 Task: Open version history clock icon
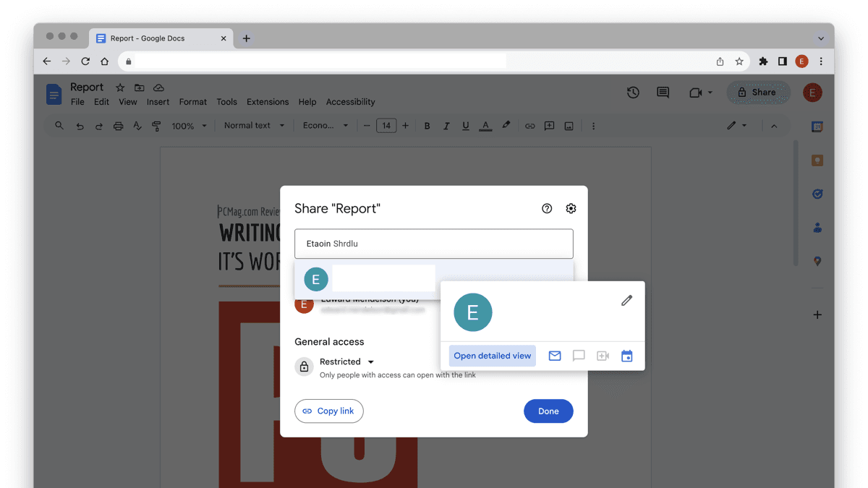pyautogui.click(x=633, y=93)
